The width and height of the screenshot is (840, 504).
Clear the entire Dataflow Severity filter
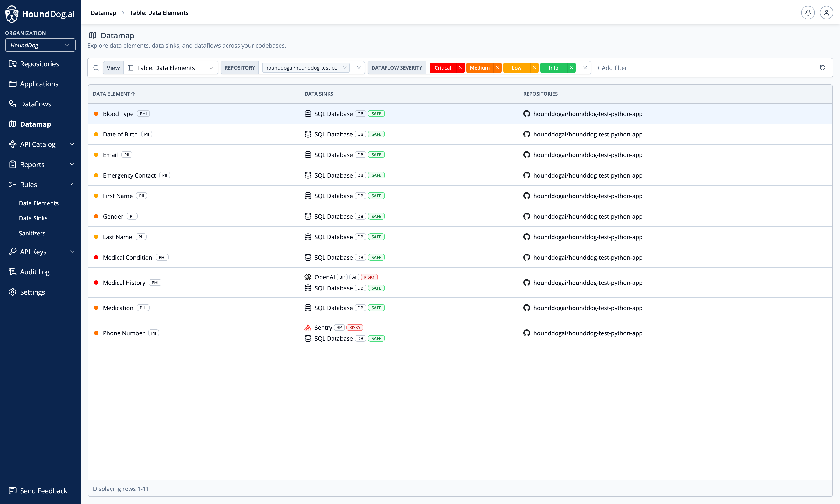click(585, 68)
